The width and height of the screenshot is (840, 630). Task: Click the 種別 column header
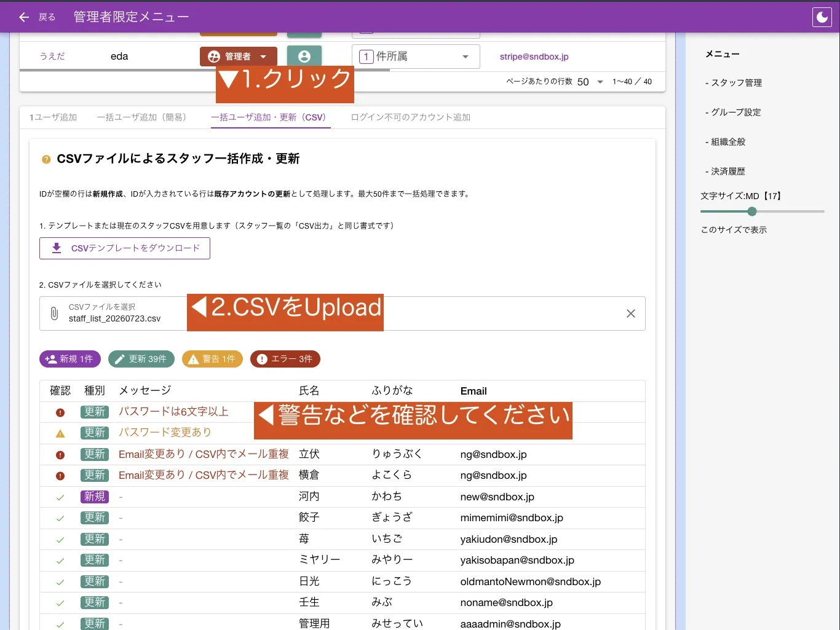pos(95,391)
